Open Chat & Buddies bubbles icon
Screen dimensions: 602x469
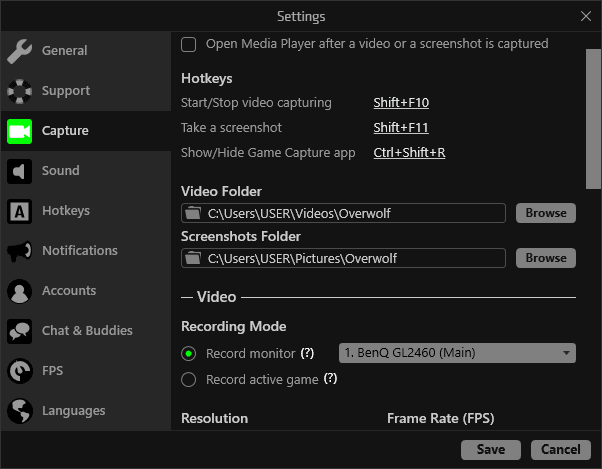pos(20,331)
